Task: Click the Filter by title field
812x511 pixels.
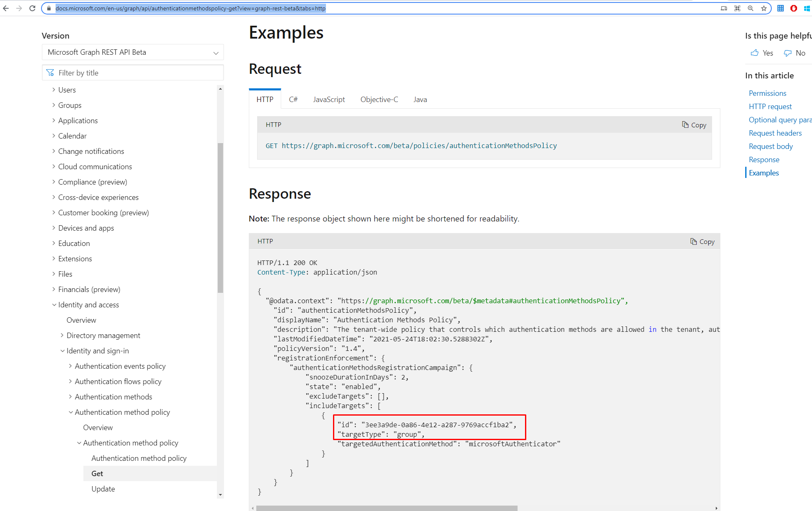Action: (x=137, y=73)
